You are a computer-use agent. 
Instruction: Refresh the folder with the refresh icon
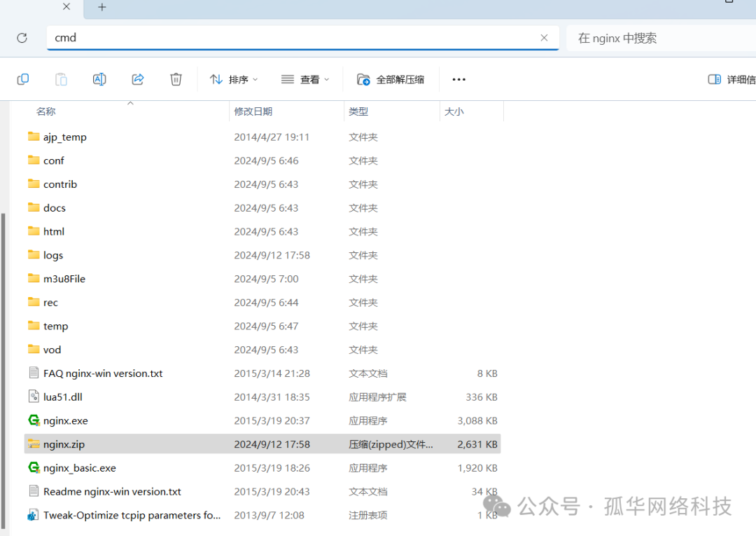pyautogui.click(x=22, y=37)
